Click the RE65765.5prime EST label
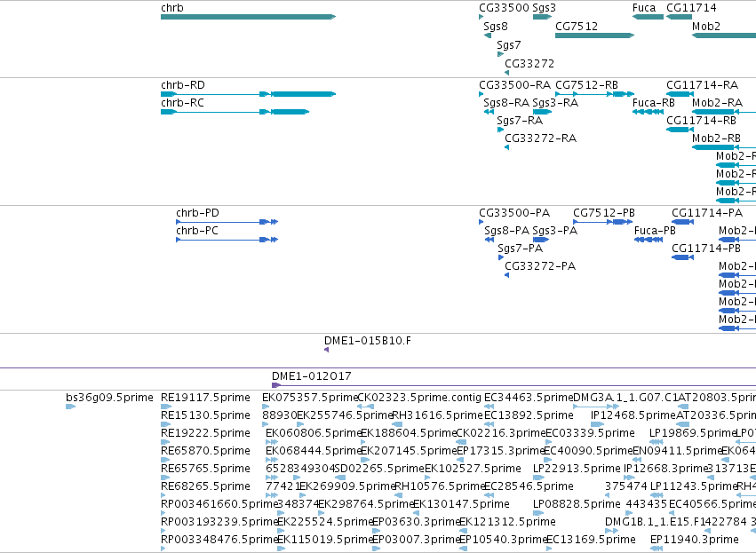Screen dimensions: 756x553 [205, 469]
